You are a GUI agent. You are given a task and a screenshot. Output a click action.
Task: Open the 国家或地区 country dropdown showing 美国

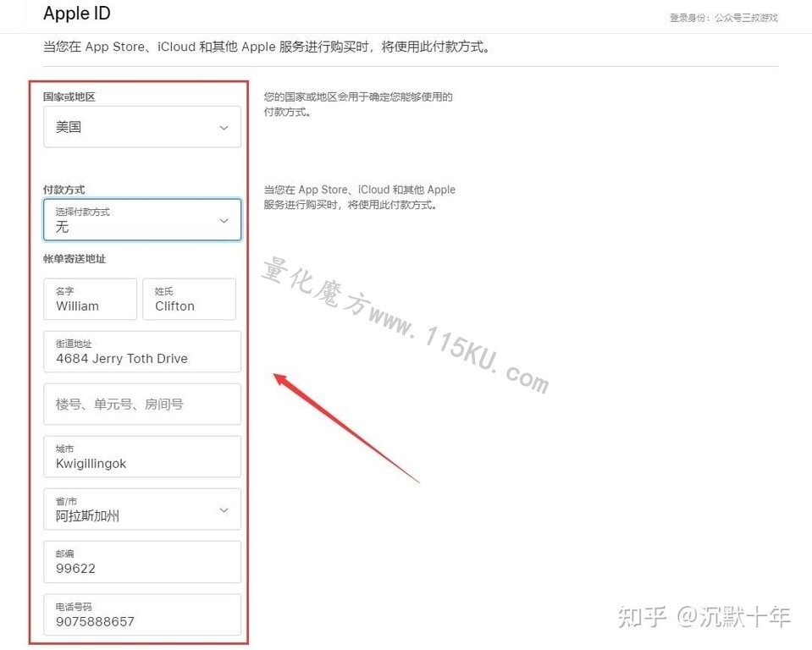click(142, 127)
